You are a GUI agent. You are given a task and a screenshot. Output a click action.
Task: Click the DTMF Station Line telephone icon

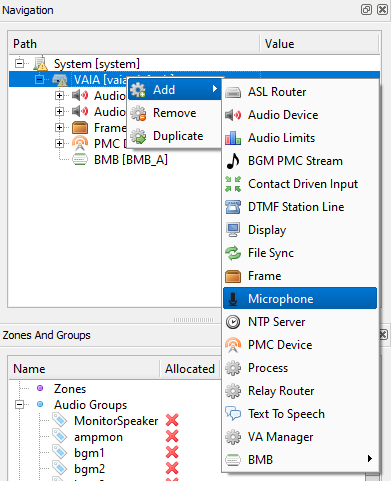coord(233,207)
